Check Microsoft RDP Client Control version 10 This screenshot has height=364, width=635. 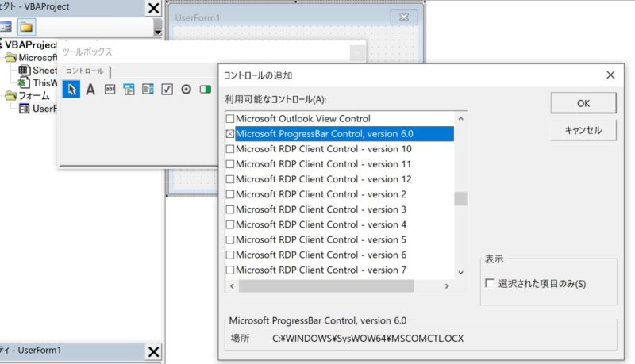point(230,149)
